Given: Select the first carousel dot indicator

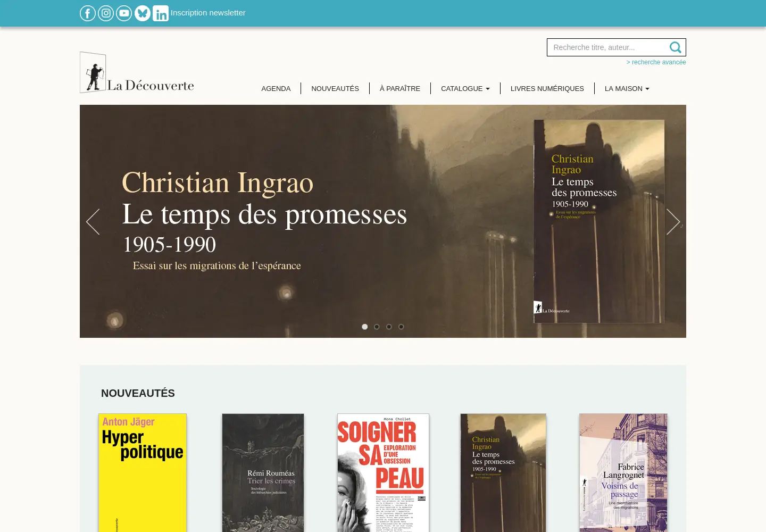Looking at the screenshot, I should click(x=365, y=327).
